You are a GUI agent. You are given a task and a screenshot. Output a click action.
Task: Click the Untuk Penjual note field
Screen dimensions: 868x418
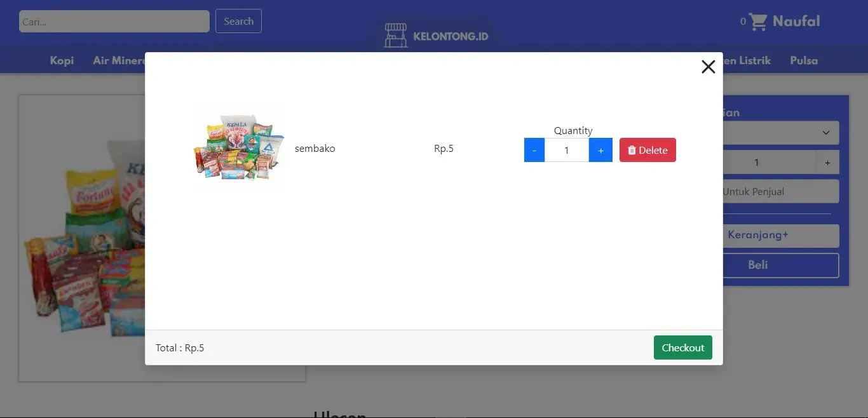coord(781,191)
